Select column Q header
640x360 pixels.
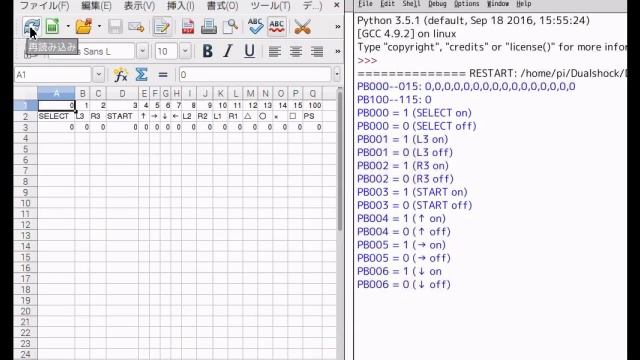click(313, 93)
